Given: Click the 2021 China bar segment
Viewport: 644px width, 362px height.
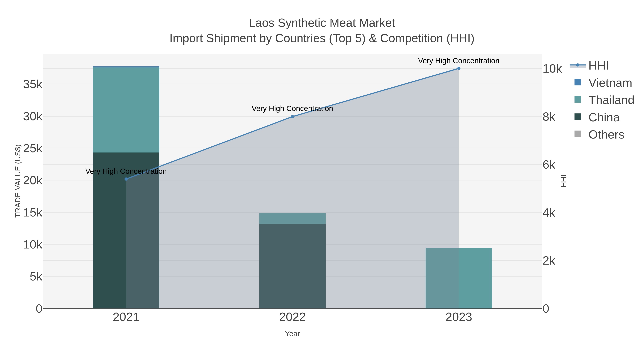Looking at the screenshot, I should point(126,230).
